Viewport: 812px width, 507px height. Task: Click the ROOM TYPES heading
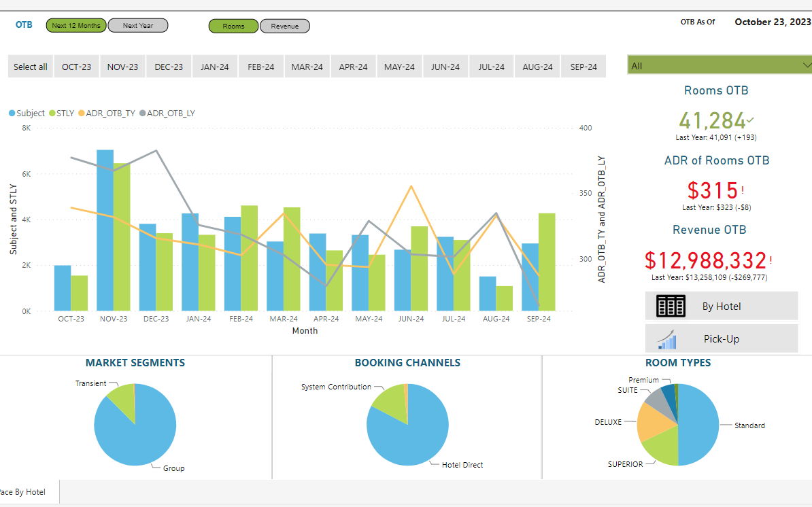pos(678,363)
